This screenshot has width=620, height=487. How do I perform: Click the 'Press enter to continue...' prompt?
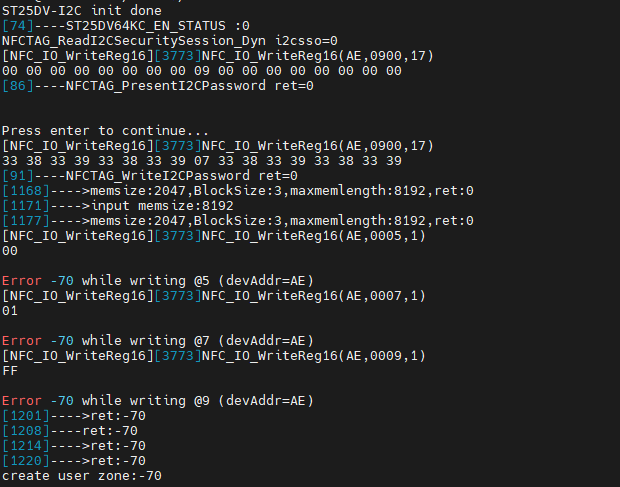pos(106,131)
